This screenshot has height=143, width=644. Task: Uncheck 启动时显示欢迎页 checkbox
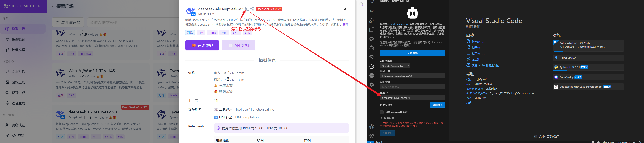pos(536,136)
